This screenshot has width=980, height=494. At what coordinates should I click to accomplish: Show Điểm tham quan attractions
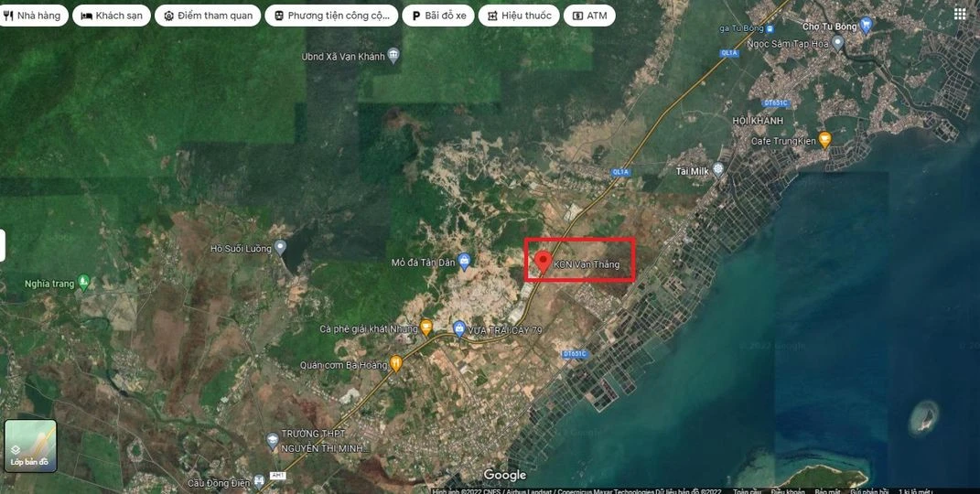[x=208, y=16]
